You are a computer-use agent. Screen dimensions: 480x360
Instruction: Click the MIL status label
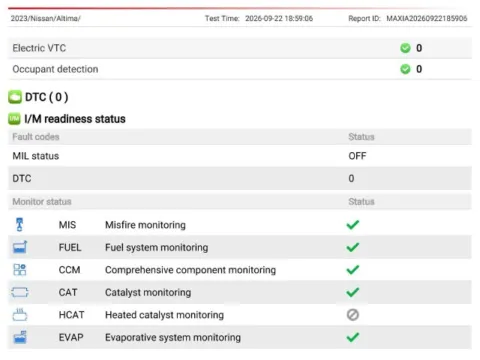36,156
